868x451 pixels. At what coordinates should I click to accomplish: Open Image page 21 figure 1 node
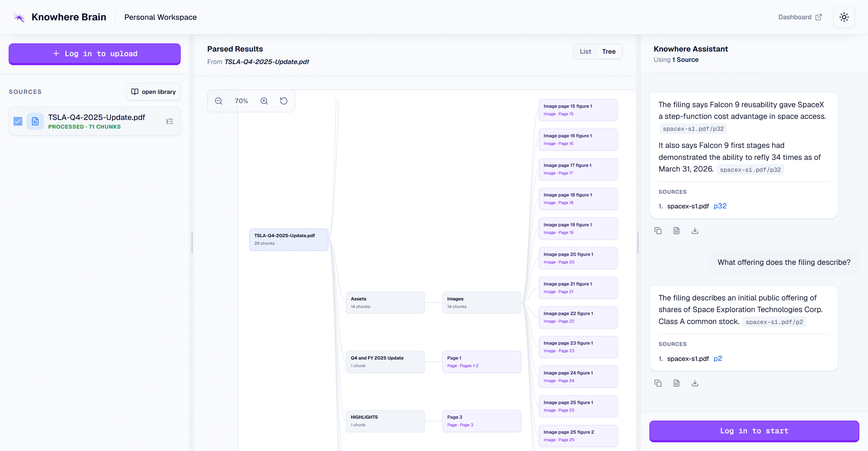click(x=578, y=288)
